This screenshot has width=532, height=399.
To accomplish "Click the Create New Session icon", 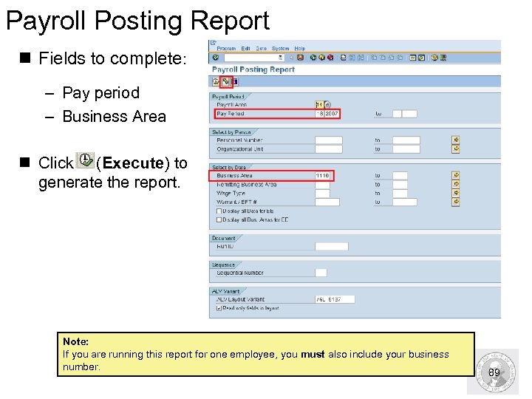I will (x=412, y=58).
